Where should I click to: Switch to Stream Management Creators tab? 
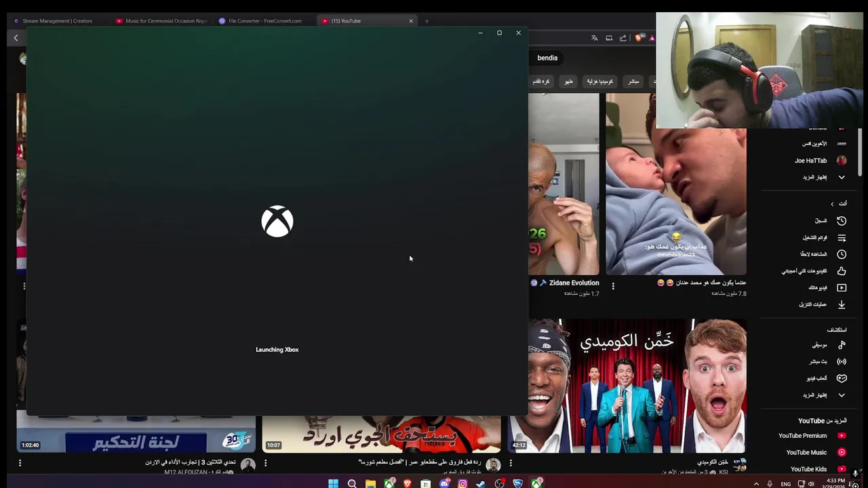coord(57,21)
